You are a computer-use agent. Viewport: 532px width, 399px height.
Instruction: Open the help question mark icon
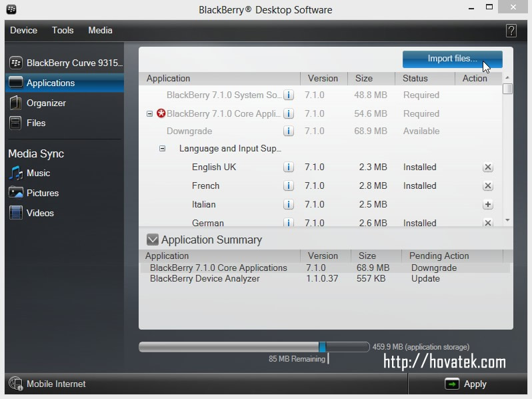click(511, 31)
